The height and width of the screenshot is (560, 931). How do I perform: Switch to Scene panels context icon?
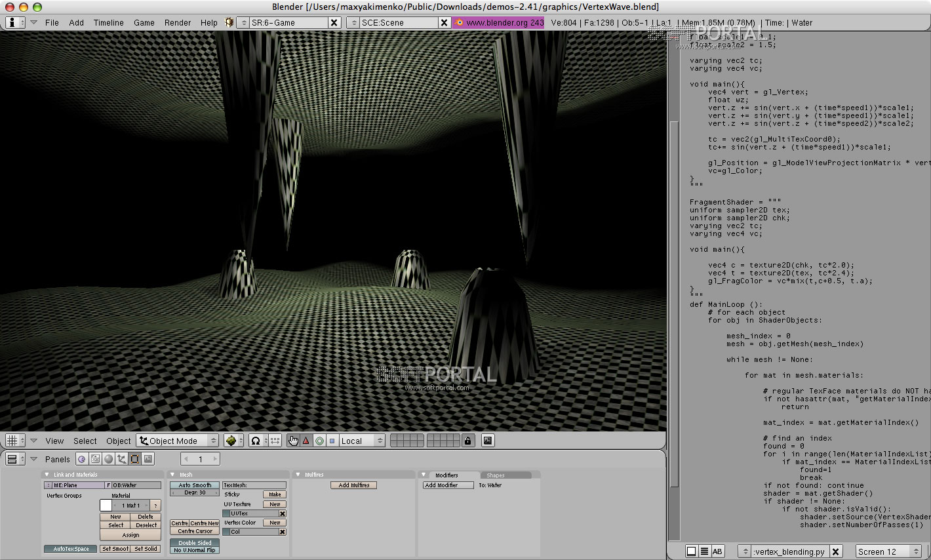pyautogui.click(x=148, y=459)
